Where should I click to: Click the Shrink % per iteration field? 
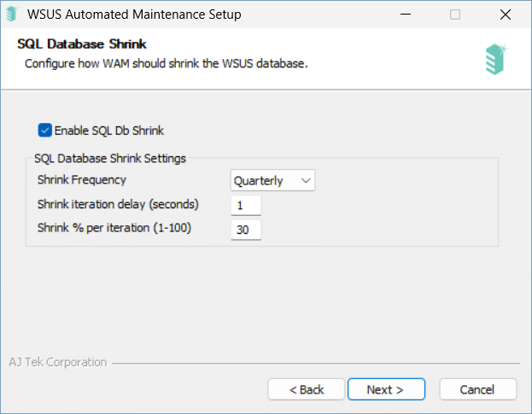tap(246, 230)
